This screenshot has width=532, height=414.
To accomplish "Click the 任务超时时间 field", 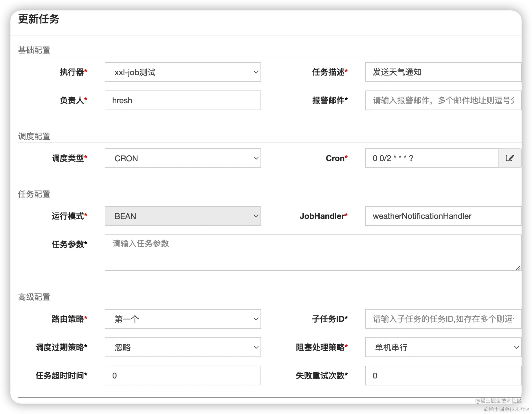I will pyautogui.click(x=183, y=376).
